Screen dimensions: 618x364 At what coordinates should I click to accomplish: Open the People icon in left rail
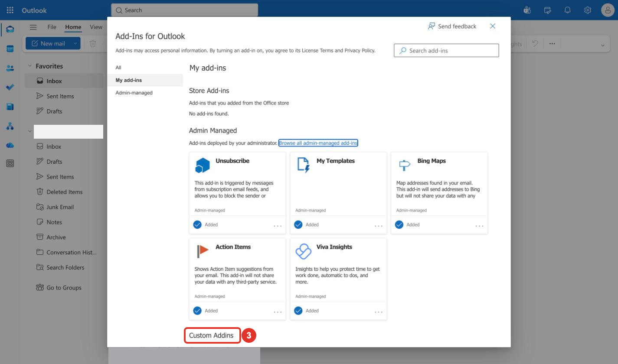click(x=10, y=68)
